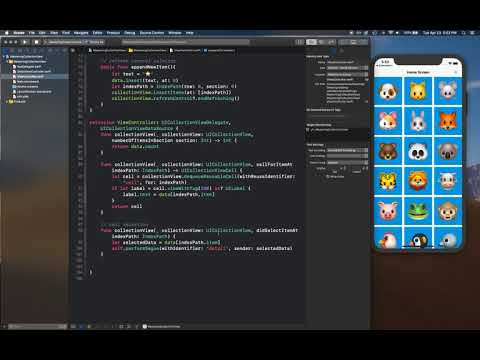Select LaunchScreen.storyboard in the navigator
The image size is (480, 360).
pyautogui.click(x=32, y=91)
